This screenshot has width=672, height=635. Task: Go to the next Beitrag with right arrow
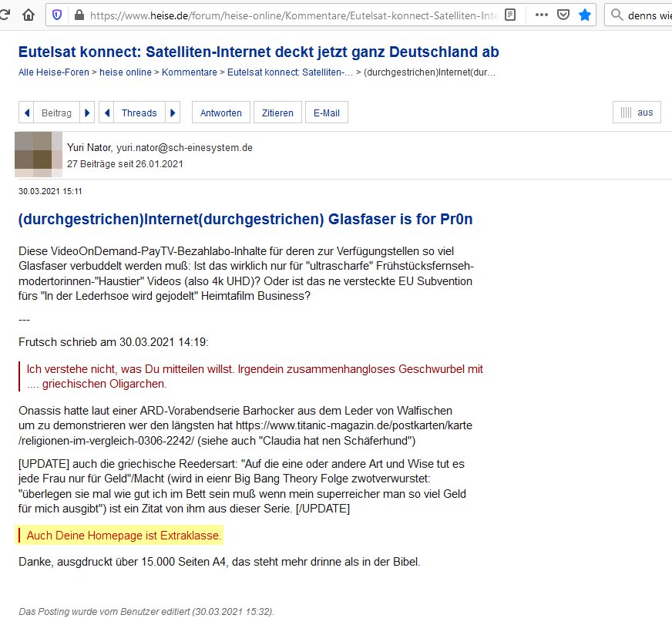pyautogui.click(x=87, y=113)
